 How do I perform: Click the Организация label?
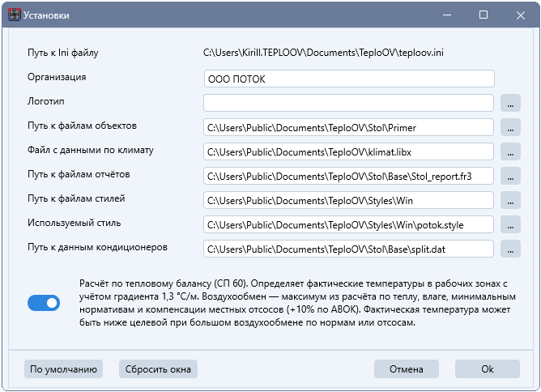[57, 77]
